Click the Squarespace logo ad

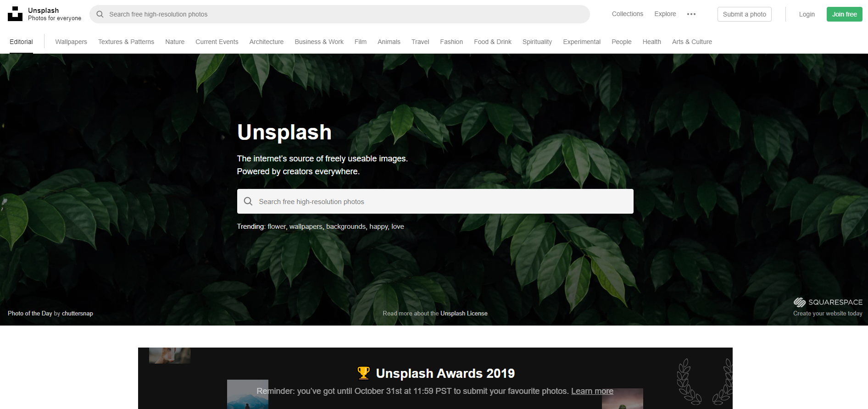tap(828, 302)
